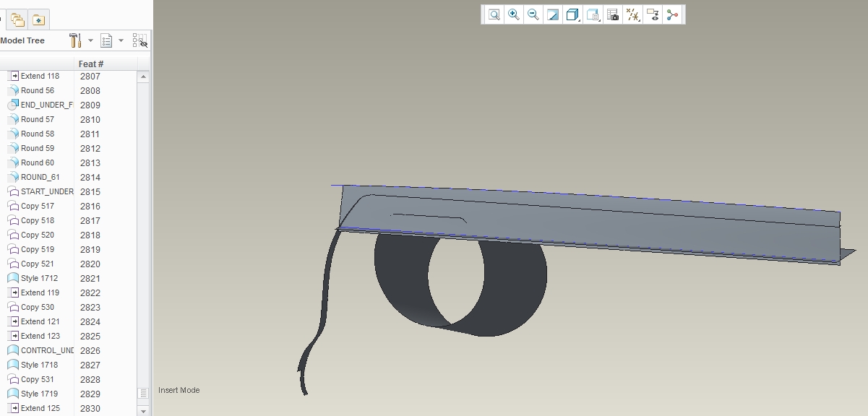Viewport: 868px width, 416px height.
Task: Toggle the tree filter visibility icon
Action: pyautogui.click(x=139, y=40)
